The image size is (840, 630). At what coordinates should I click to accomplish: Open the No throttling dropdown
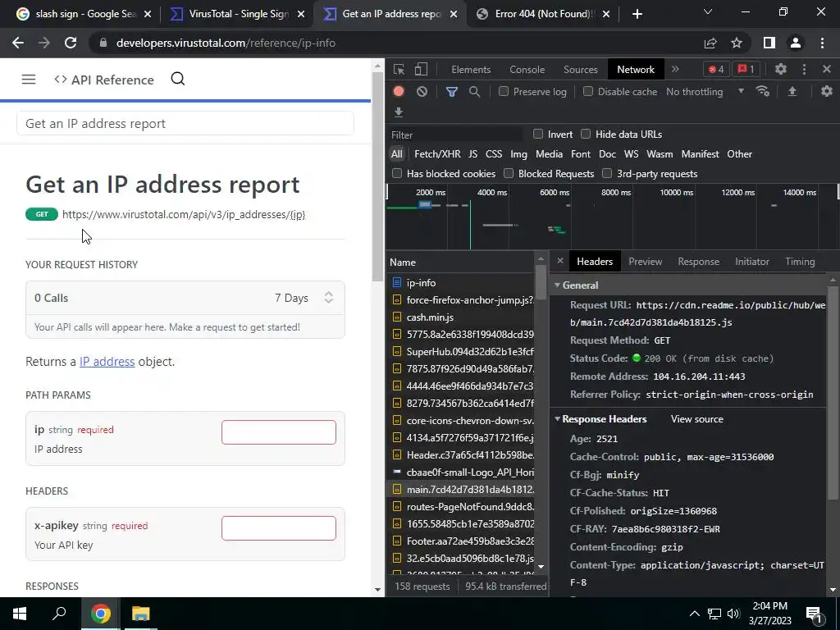(x=705, y=92)
